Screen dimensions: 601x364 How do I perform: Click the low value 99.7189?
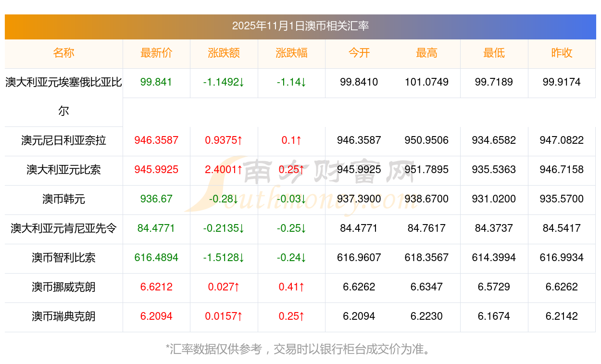(494, 82)
